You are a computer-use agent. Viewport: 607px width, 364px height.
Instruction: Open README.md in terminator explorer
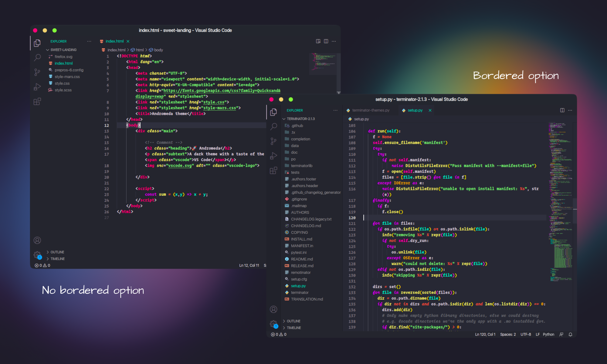302,259
